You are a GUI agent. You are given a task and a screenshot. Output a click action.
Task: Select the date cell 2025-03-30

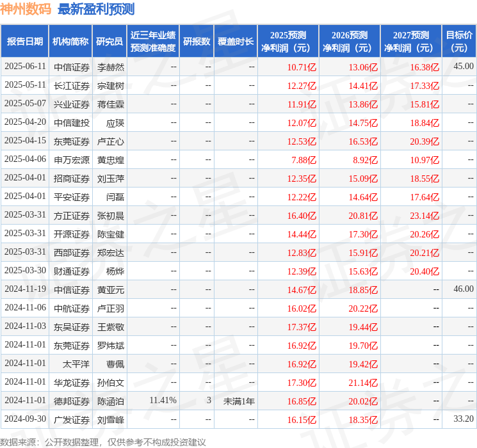(25, 270)
